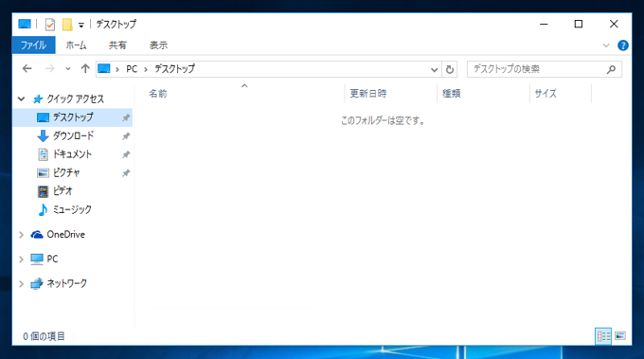
Task: Click the Properties icon in quick access toolbar
Action: pyautogui.click(x=50, y=25)
